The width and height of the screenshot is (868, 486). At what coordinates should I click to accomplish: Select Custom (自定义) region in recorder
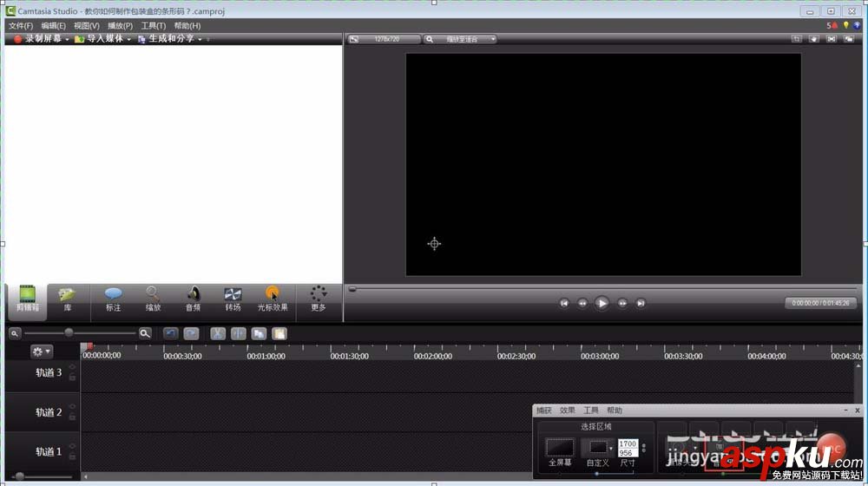597,451
